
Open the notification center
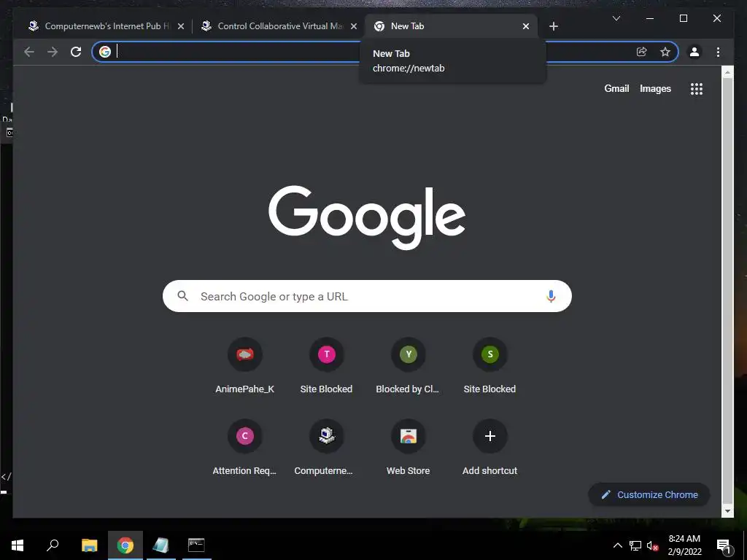pyautogui.click(x=724, y=545)
